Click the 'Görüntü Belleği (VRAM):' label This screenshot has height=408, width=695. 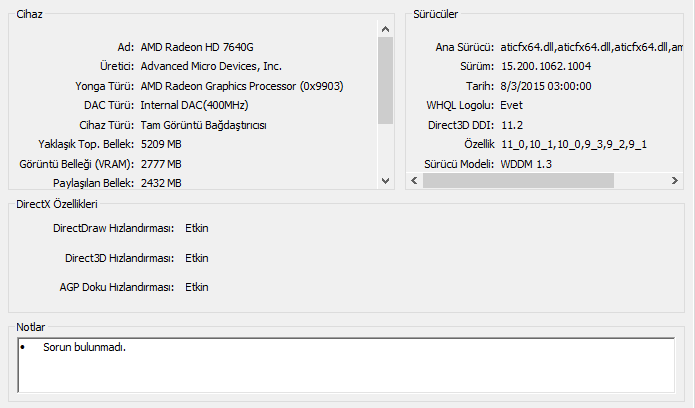tap(77, 164)
